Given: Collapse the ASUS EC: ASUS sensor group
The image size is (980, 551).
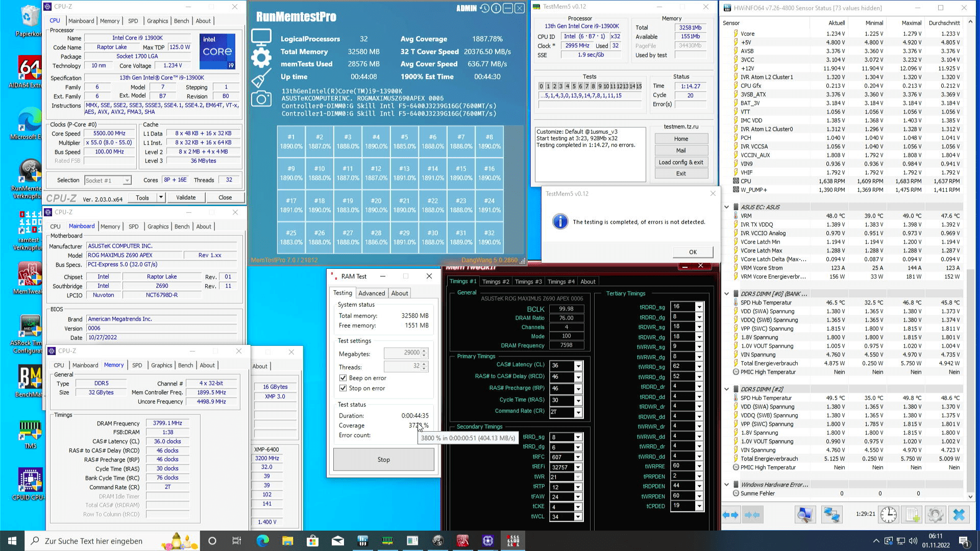Looking at the screenshot, I should 726,207.
